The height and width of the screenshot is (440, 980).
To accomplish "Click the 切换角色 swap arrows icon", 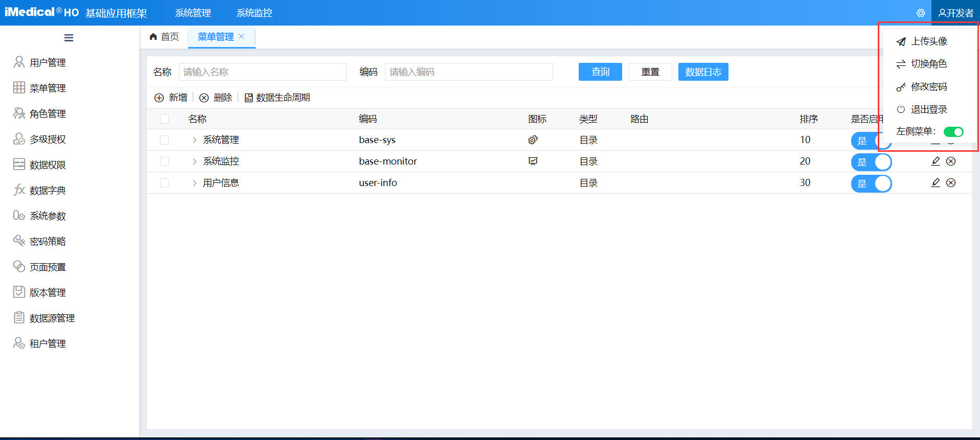I will pyautogui.click(x=901, y=64).
